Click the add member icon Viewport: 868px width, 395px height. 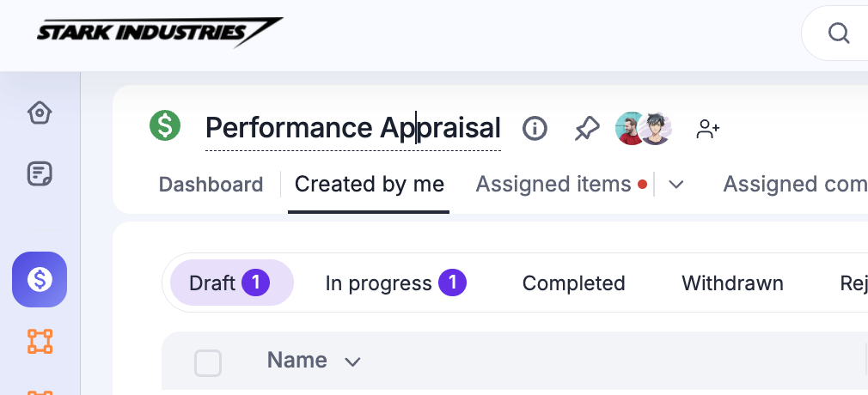tap(708, 129)
